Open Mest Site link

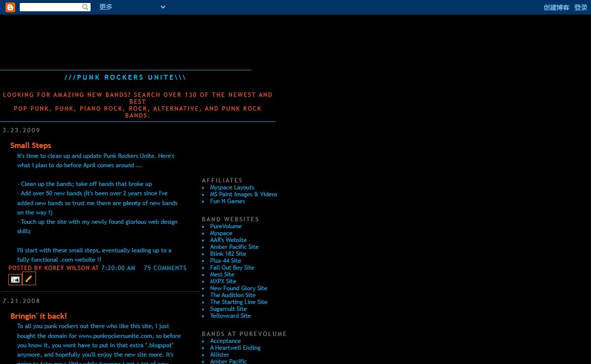(222, 274)
